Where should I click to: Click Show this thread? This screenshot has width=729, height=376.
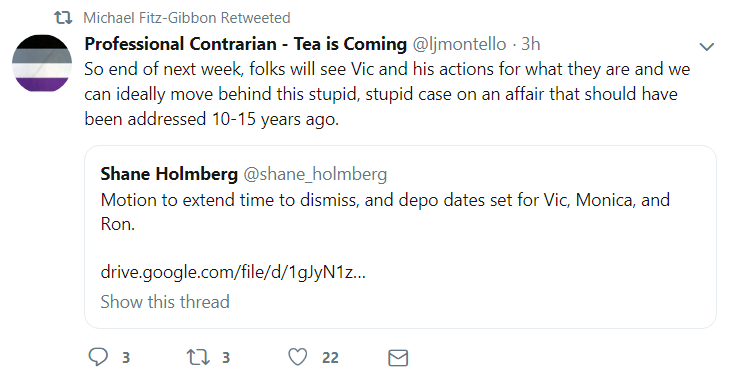tap(165, 302)
